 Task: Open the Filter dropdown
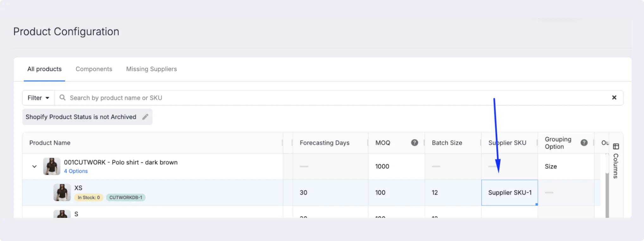38,98
